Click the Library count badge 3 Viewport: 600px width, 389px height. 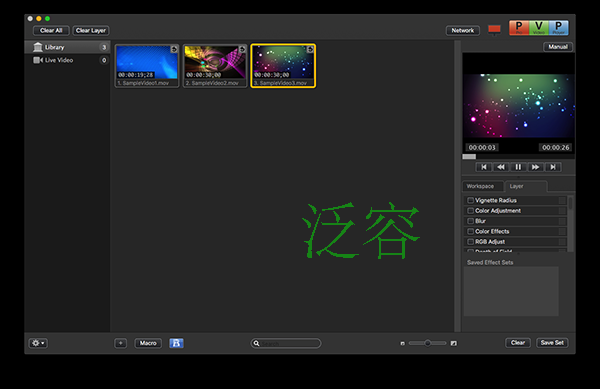coord(104,47)
